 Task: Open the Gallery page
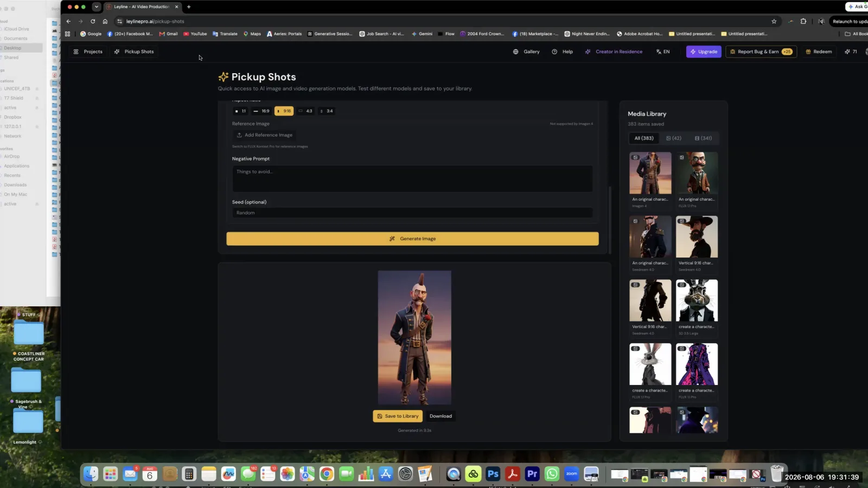pos(526,52)
